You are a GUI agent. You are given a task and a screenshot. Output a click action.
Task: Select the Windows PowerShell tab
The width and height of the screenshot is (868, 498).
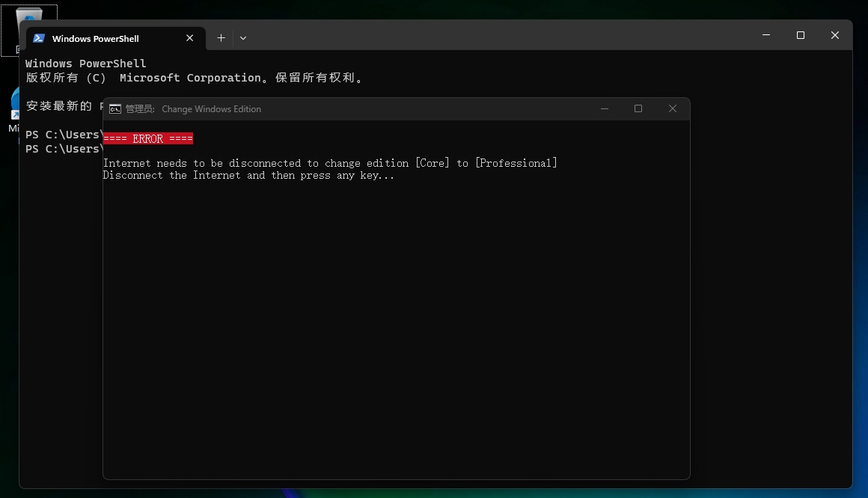click(96, 39)
